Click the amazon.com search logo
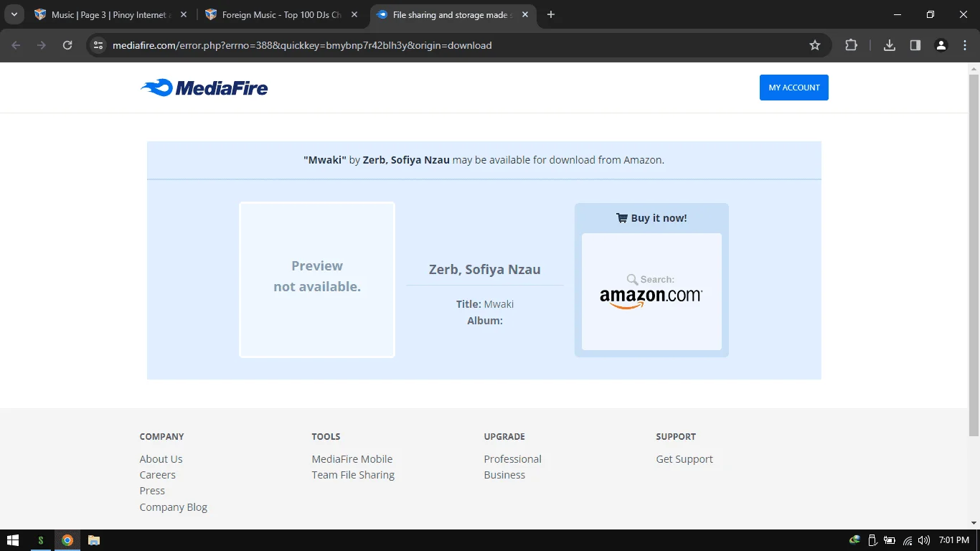Viewport: 980px width, 551px height. pos(651,291)
